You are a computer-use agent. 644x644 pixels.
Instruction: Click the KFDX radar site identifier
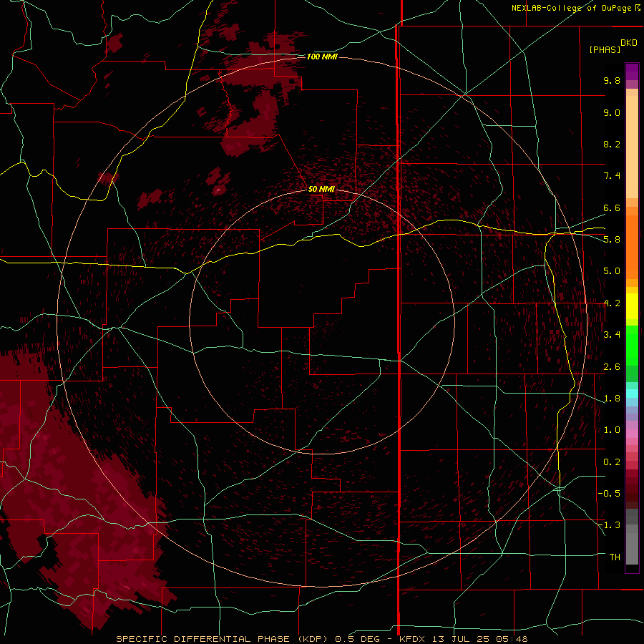pos(413,639)
